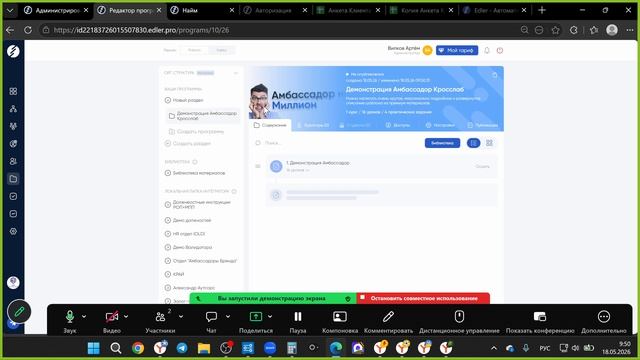Click Показать конференцию icon
Viewport: 640px width, 360px height.
pos(540,317)
